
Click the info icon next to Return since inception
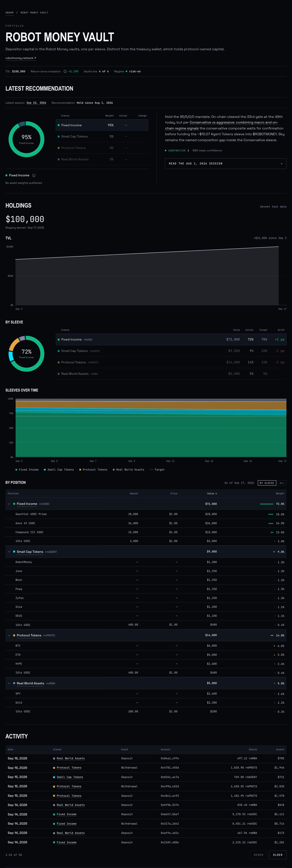pos(65,71)
